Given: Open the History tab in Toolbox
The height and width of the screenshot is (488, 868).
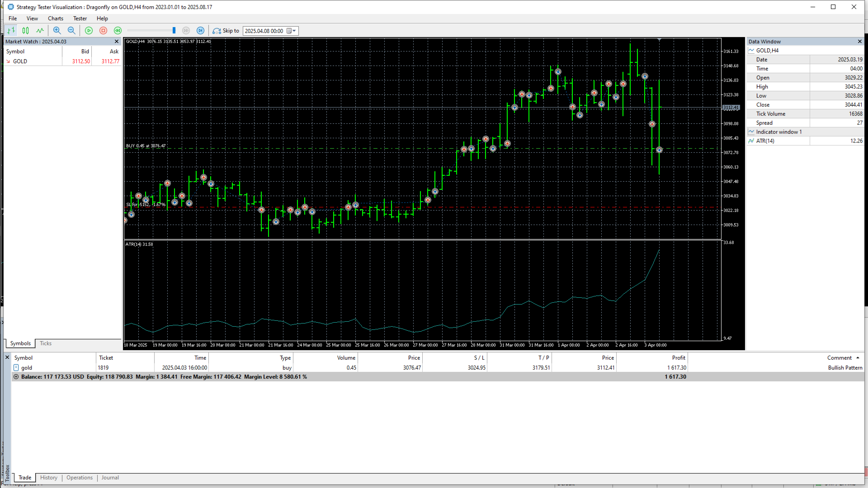Looking at the screenshot, I should 49,478.
